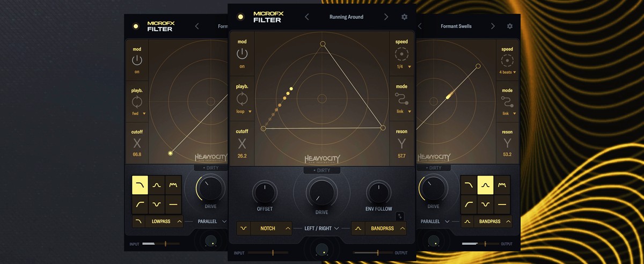644x264 pixels.
Task: Select highlighted bandpass shape in right window grid
Action: click(x=485, y=185)
